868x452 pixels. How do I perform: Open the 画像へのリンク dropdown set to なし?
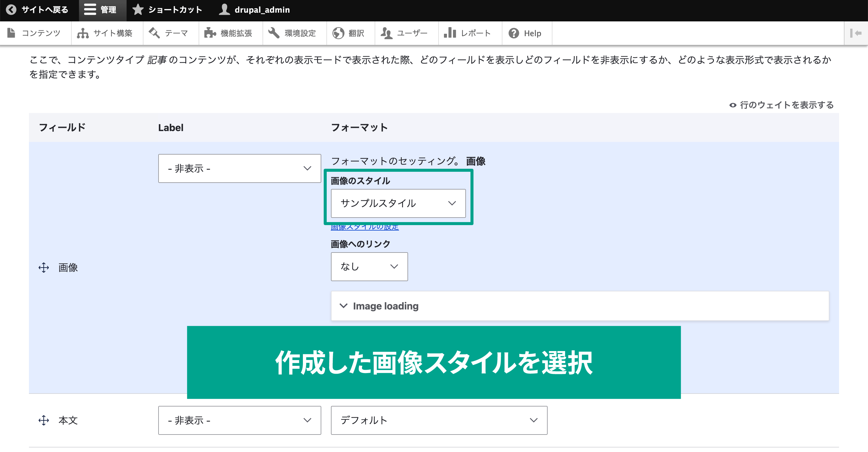tap(369, 267)
